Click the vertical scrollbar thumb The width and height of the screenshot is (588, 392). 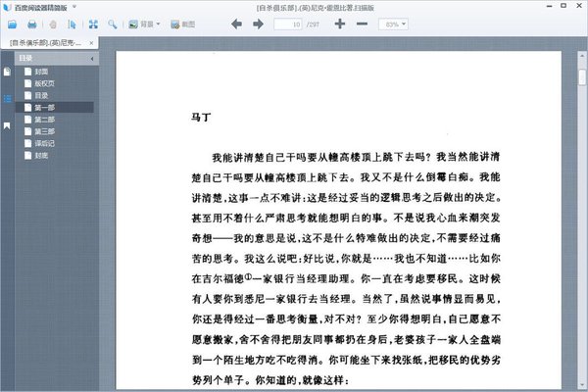[582, 77]
